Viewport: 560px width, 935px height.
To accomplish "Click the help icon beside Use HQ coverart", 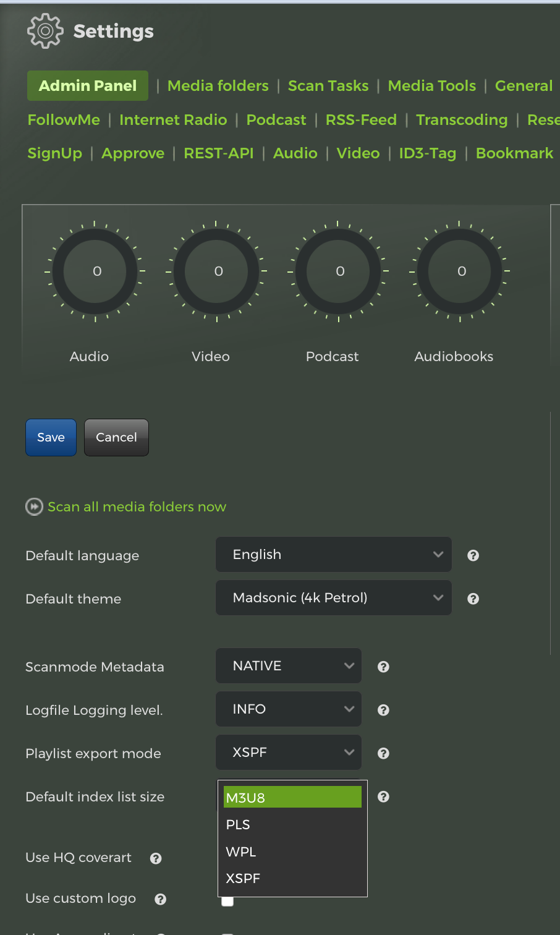I will pos(156,858).
